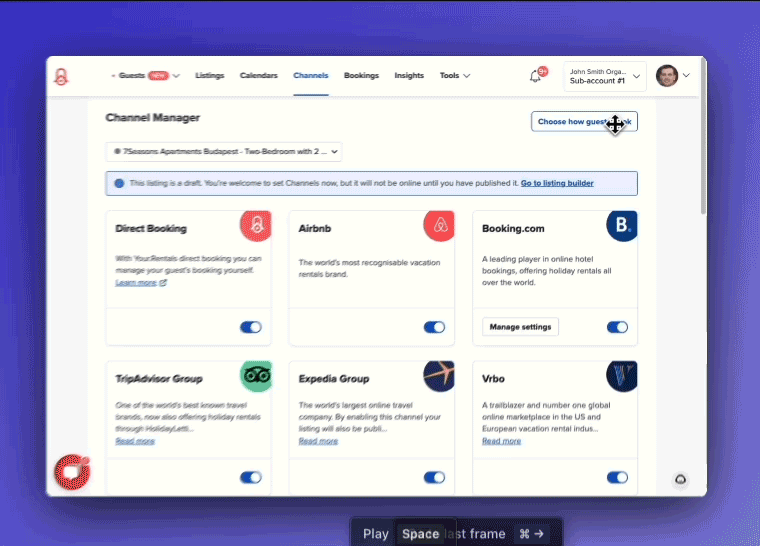Screen dimensions: 760x546
Task: Disable the Vrbo channel switch
Action: (x=617, y=478)
